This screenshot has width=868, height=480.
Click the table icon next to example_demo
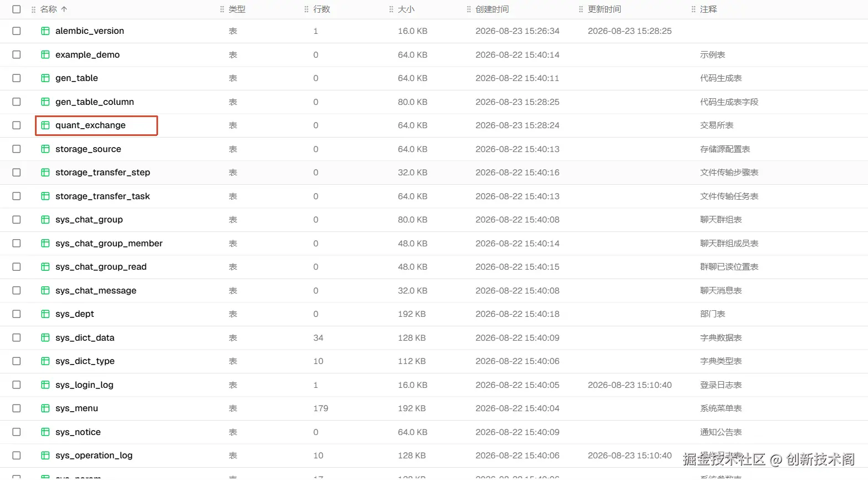45,55
